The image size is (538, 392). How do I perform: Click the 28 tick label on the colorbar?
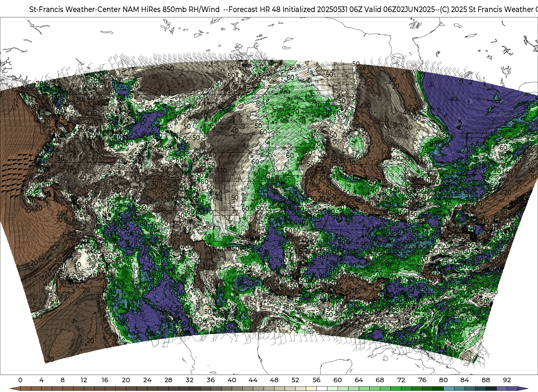pyautogui.click(x=168, y=380)
